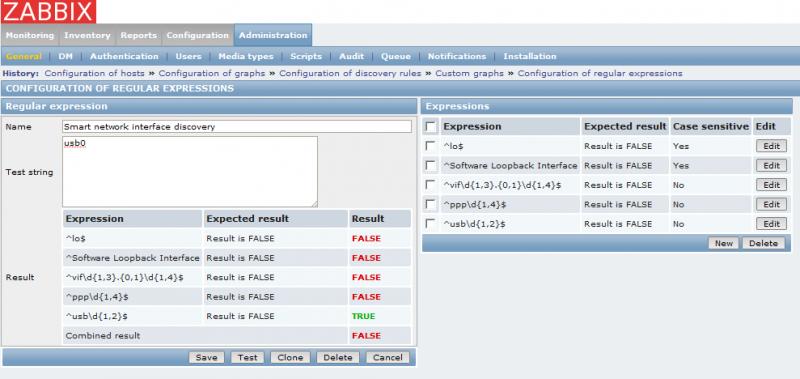Follow Custom graphs history link

469,73
